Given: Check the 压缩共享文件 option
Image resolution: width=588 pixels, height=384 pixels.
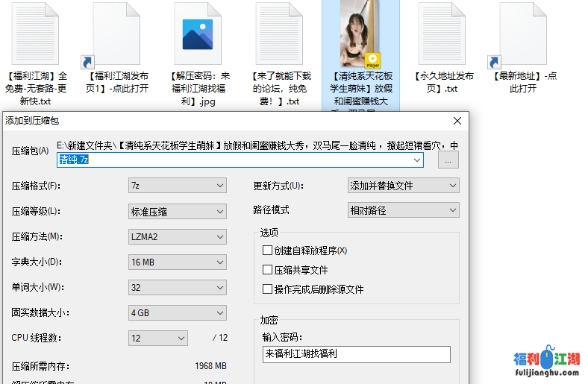Looking at the screenshot, I should click(268, 270).
